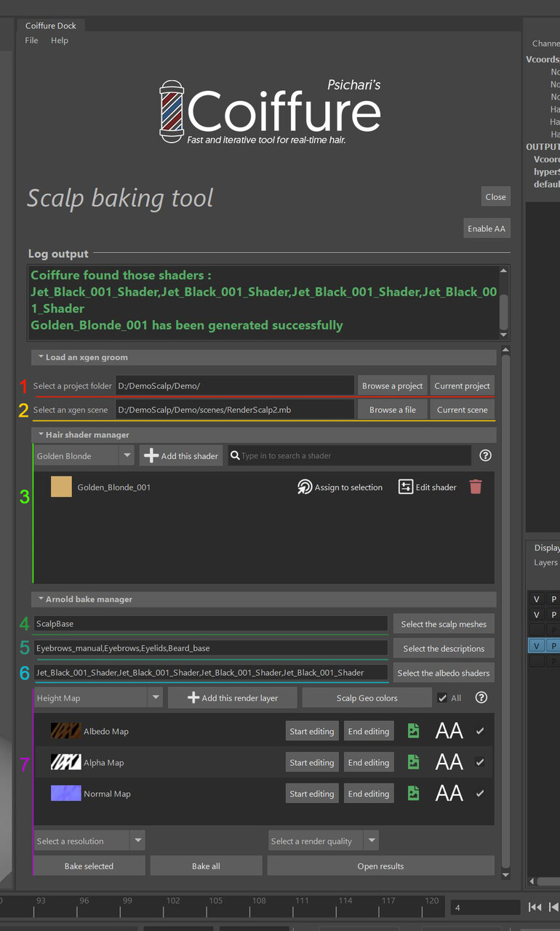This screenshot has height=931, width=560.
Task: Open the File menu
Action: [32, 41]
